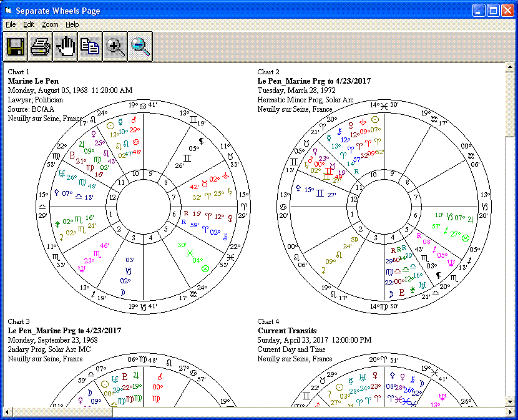Click 'Tuesday, March 28, 1972' date text
518x420 pixels.
tap(296, 90)
